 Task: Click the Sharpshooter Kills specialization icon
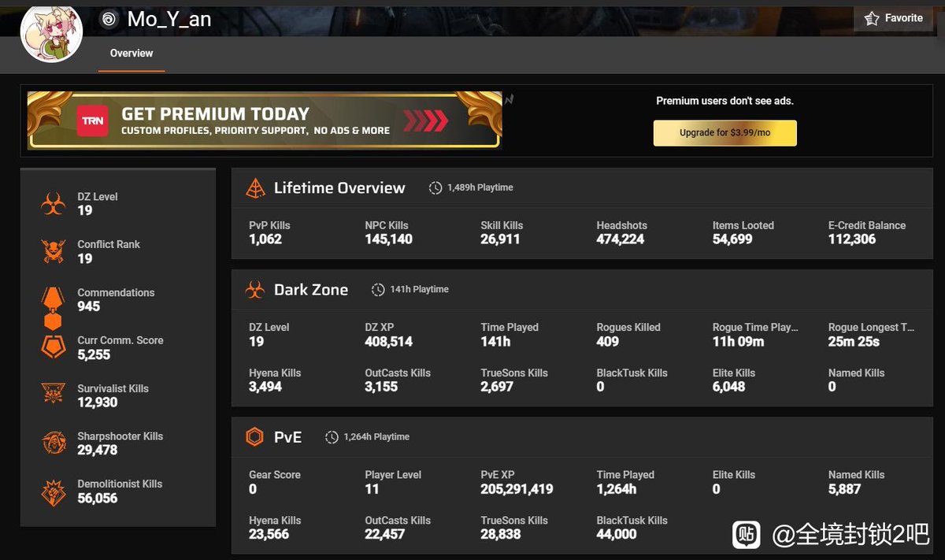54,443
